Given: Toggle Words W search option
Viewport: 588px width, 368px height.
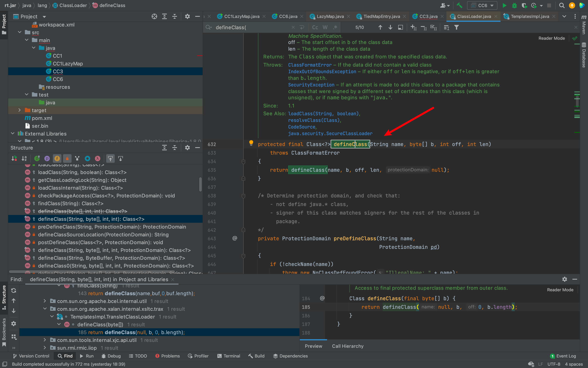Looking at the screenshot, I should tap(325, 27).
